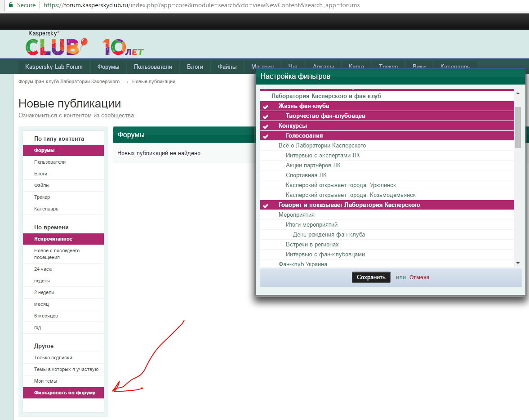Click breadcrumb Новые публикации
Image resolution: width=529 pixels, height=420 pixels.
click(x=154, y=81)
